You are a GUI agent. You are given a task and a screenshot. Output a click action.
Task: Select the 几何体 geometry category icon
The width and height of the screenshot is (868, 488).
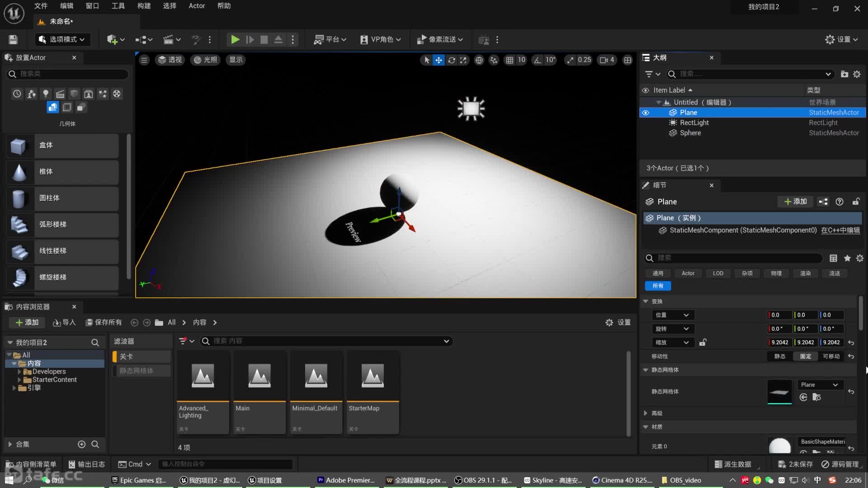coord(52,108)
